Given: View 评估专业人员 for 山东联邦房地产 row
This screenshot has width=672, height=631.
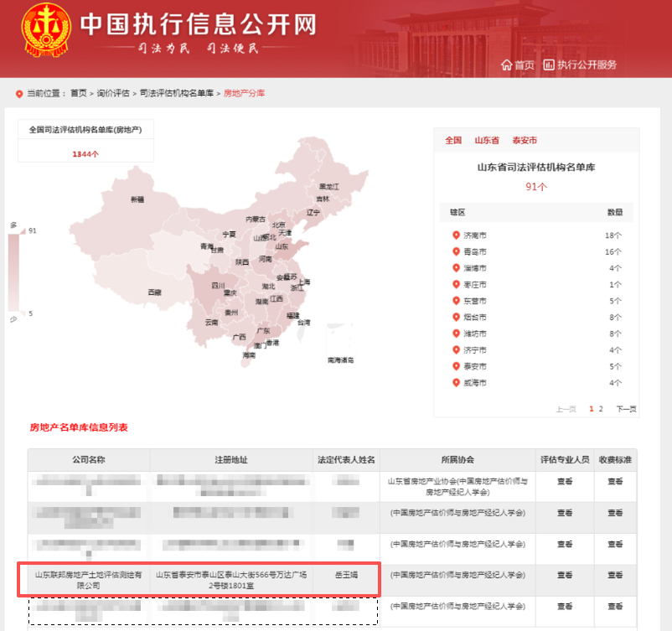Looking at the screenshot, I should click(x=565, y=575).
